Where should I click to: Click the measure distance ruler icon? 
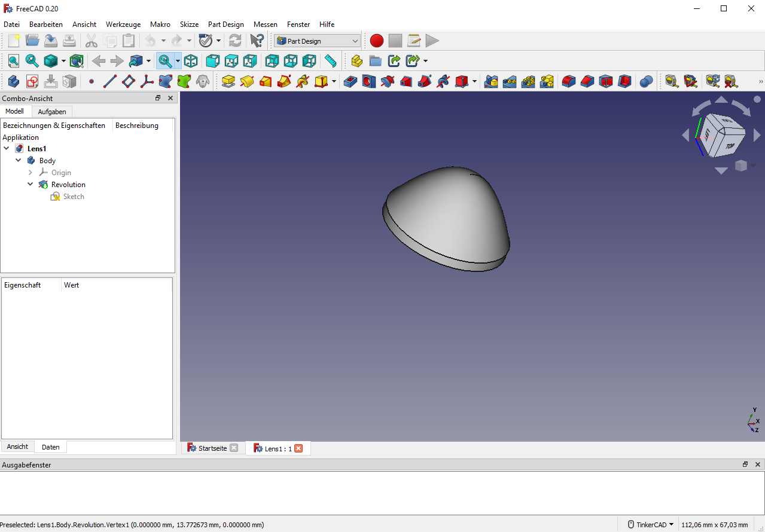[x=330, y=61]
